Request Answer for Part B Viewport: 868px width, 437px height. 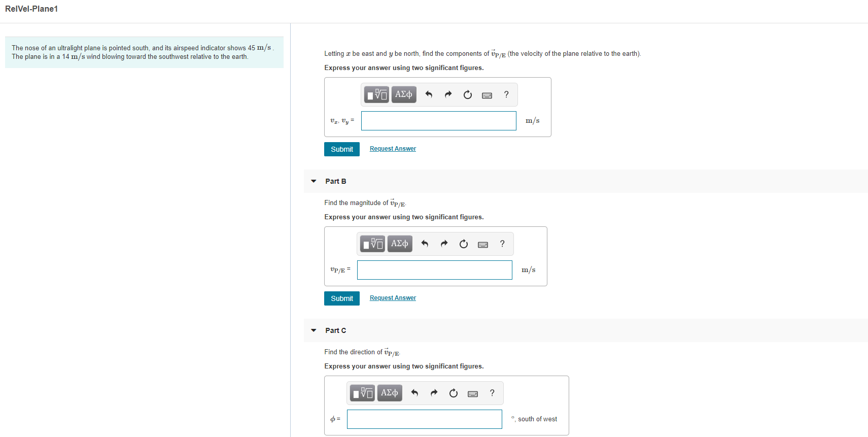click(393, 298)
